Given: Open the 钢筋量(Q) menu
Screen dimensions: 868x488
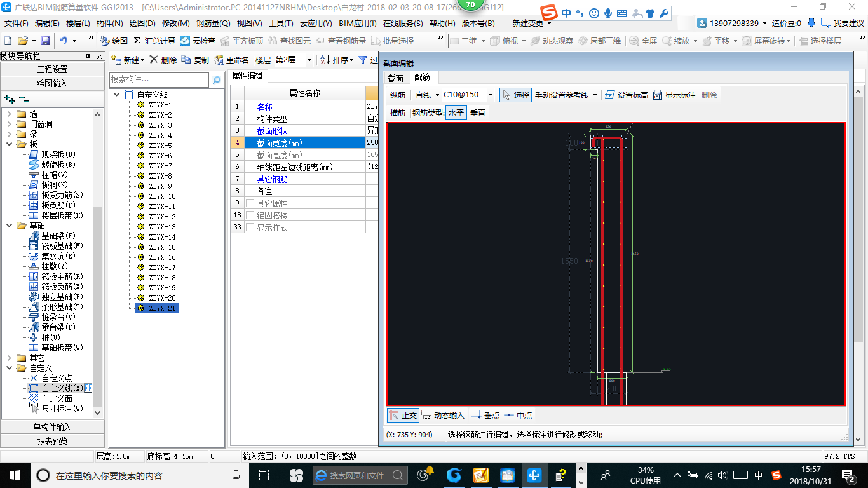Looking at the screenshot, I should tap(213, 23).
